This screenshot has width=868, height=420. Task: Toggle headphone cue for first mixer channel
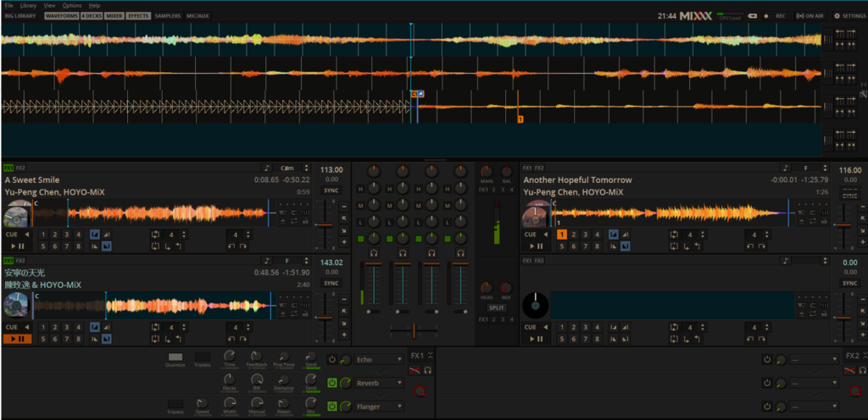(374, 253)
